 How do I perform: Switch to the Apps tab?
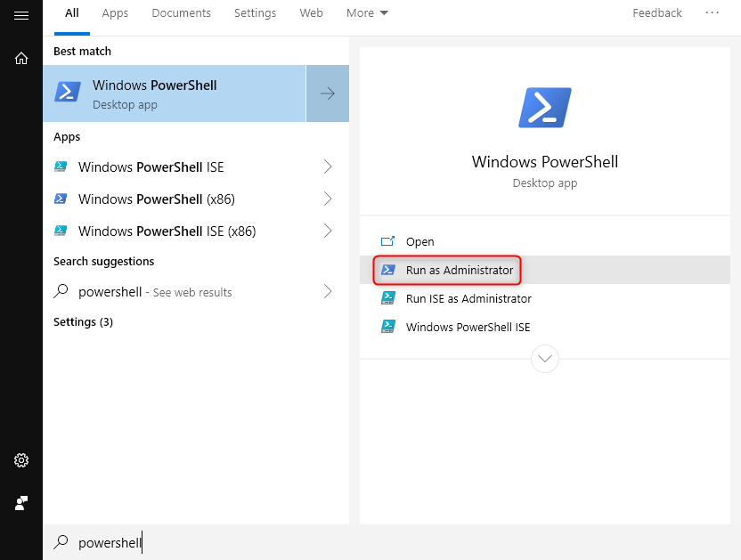pyautogui.click(x=115, y=13)
